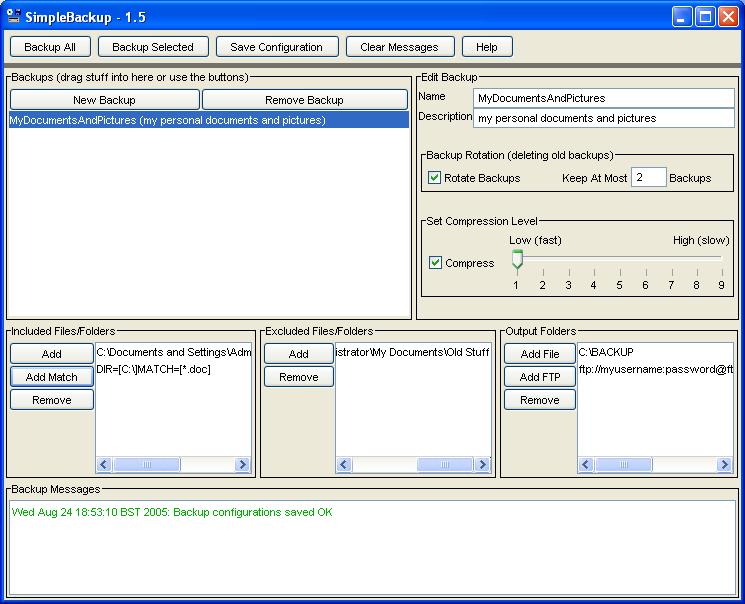The height and width of the screenshot is (604, 745).
Task: Save Configuration via the toolbar button
Action: click(276, 47)
